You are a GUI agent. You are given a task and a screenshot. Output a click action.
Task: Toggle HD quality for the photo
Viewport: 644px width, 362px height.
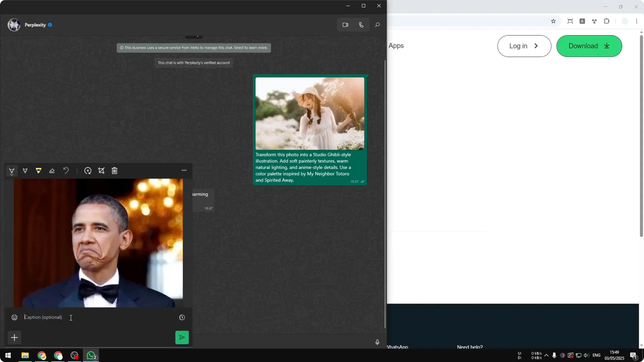(x=182, y=317)
